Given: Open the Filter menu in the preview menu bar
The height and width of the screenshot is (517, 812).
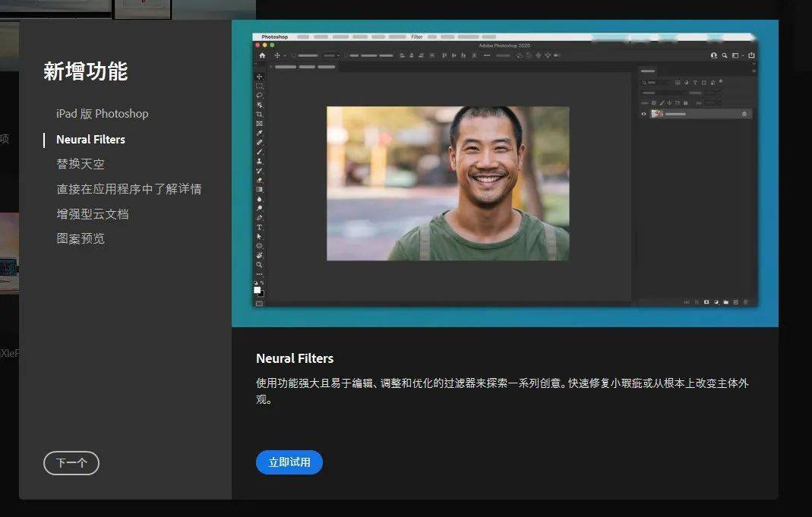Looking at the screenshot, I should (417, 36).
